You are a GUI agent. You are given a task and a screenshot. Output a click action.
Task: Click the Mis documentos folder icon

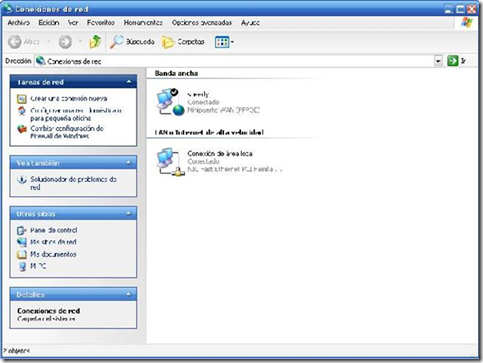click(x=22, y=254)
